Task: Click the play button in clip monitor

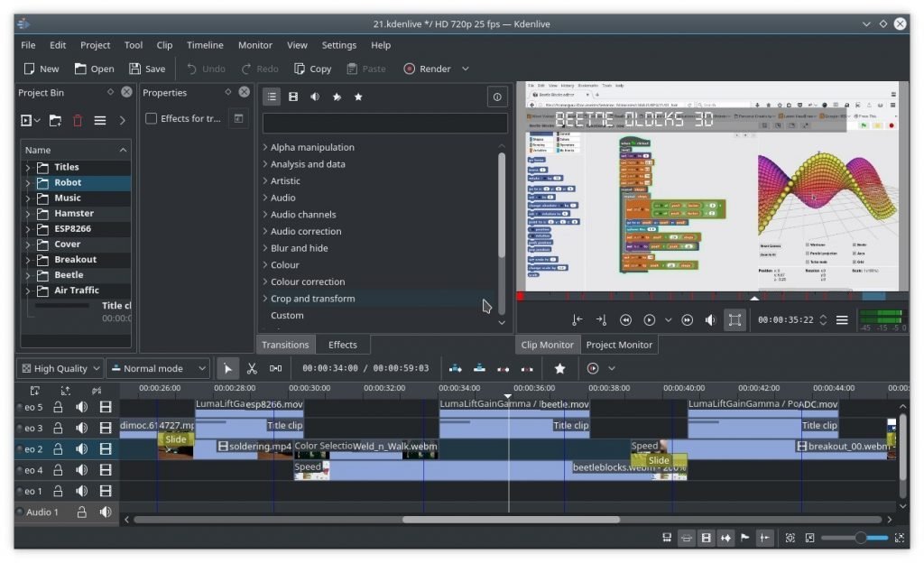Action: pos(649,320)
